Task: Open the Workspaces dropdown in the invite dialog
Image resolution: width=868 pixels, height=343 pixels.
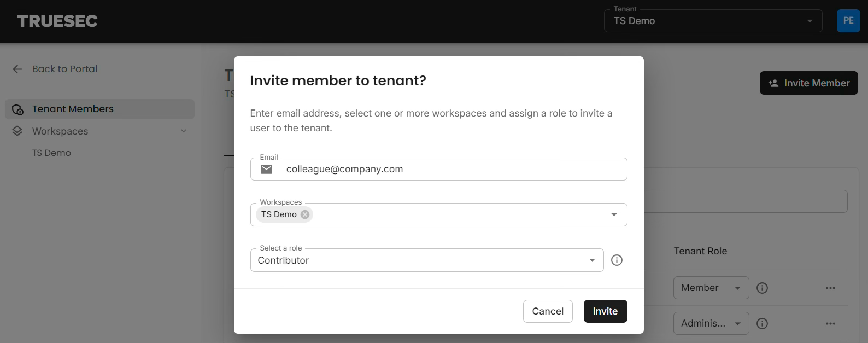Action: tap(613, 214)
